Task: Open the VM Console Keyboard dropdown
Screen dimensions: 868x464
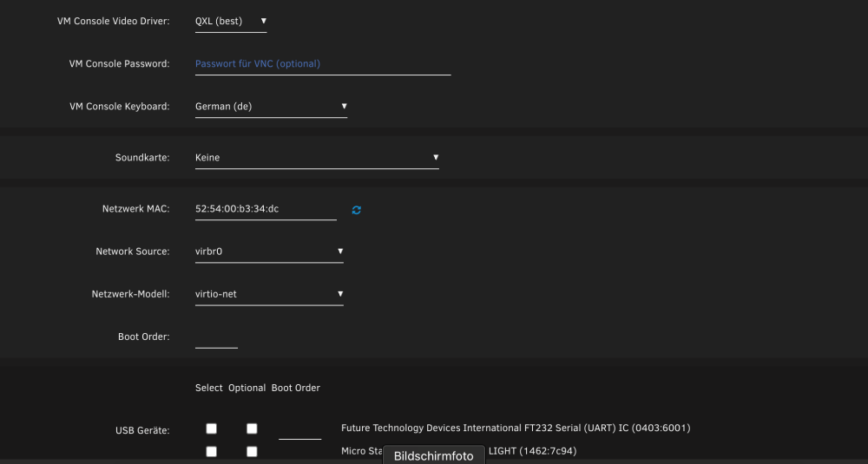Action: pyautogui.click(x=271, y=107)
